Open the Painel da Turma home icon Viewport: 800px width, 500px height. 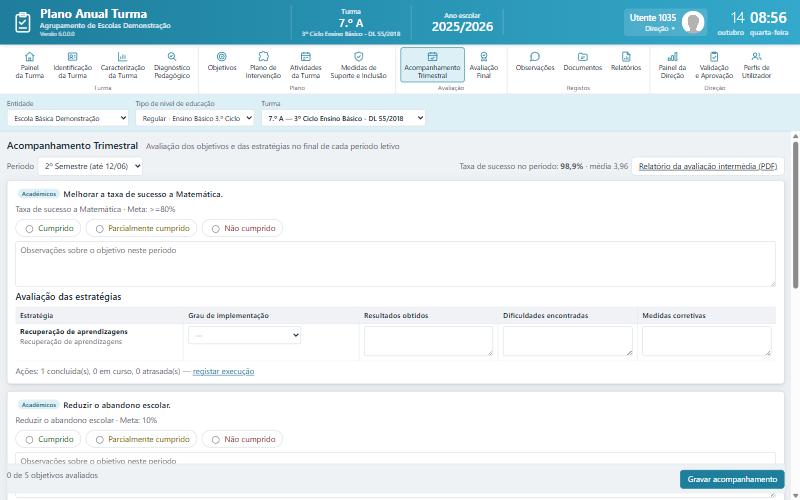30,56
